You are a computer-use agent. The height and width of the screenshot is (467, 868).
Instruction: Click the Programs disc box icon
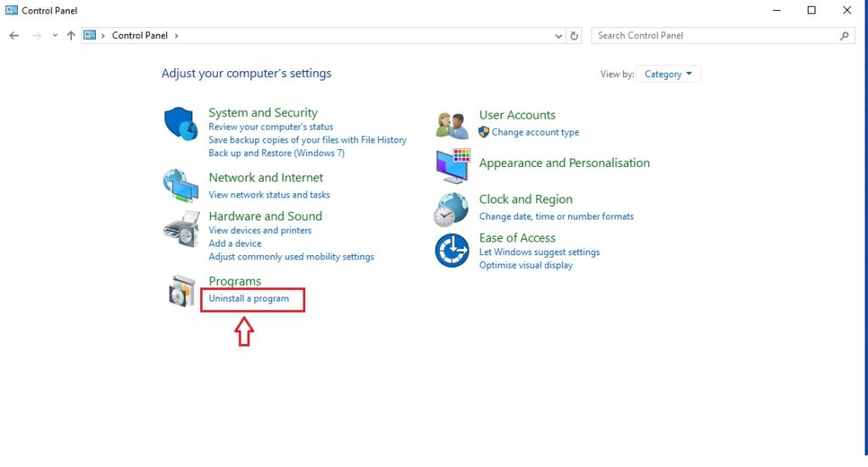182,291
